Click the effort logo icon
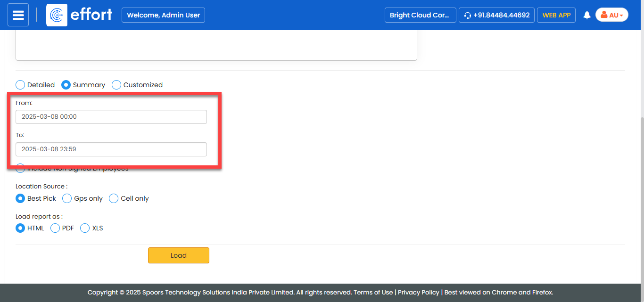644x302 pixels. 57,15
